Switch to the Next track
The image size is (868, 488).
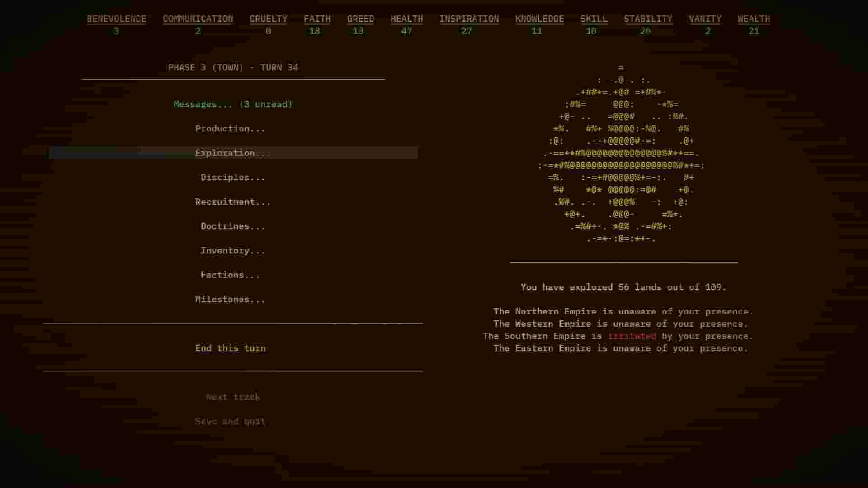232,397
